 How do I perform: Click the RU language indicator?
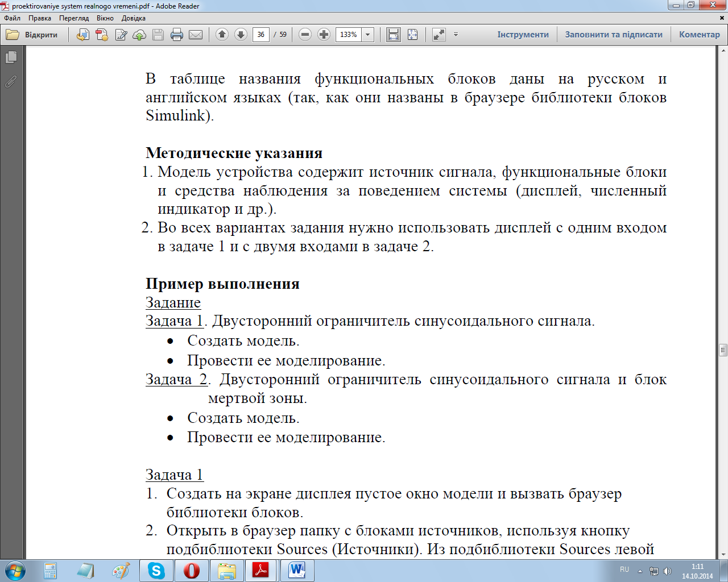[x=624, y=569]
